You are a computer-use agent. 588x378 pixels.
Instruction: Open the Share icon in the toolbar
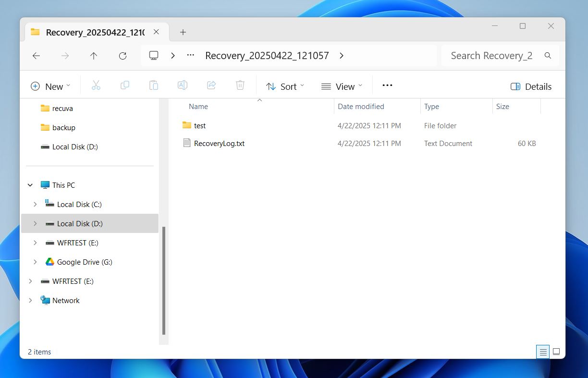pos(211,85)
